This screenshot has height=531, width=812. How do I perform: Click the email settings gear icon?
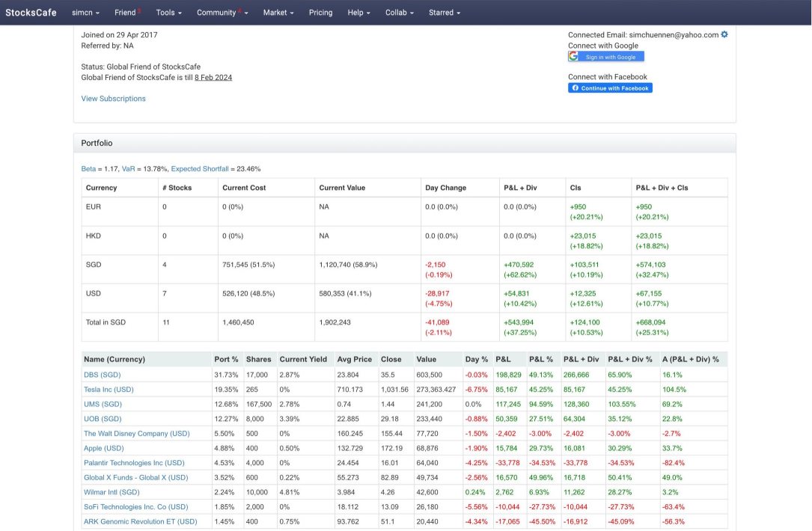724,34
